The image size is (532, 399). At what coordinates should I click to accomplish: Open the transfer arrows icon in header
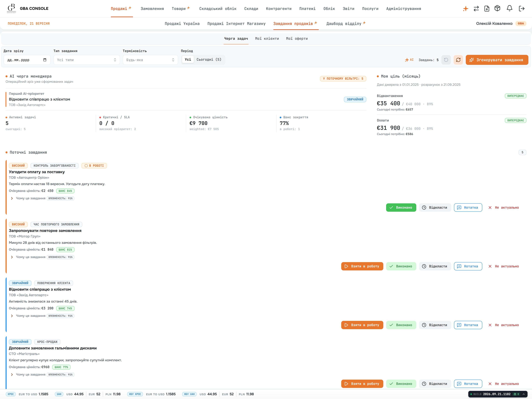[476, 9]
